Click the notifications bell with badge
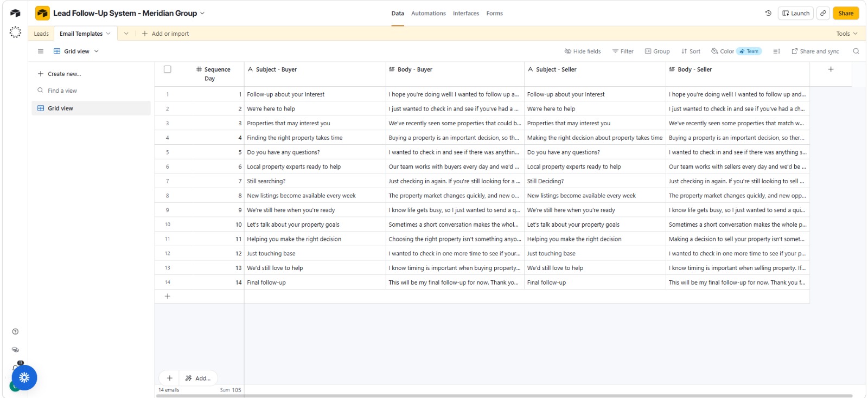 (x=16, y=367)
